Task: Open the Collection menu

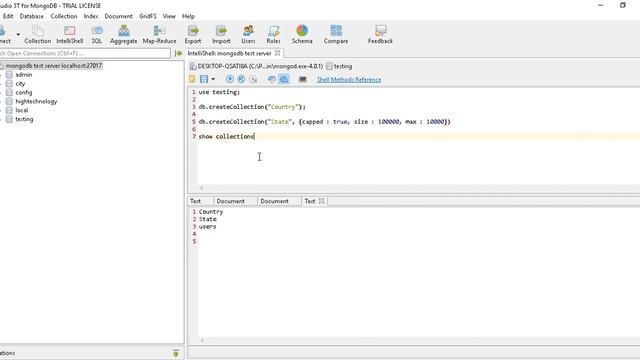Action: coord(64,16)
